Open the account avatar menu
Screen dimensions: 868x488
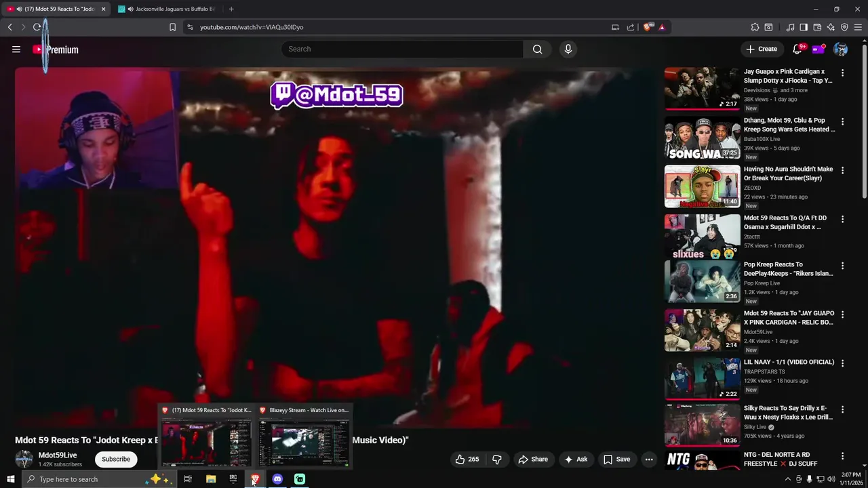pos(840,49)
